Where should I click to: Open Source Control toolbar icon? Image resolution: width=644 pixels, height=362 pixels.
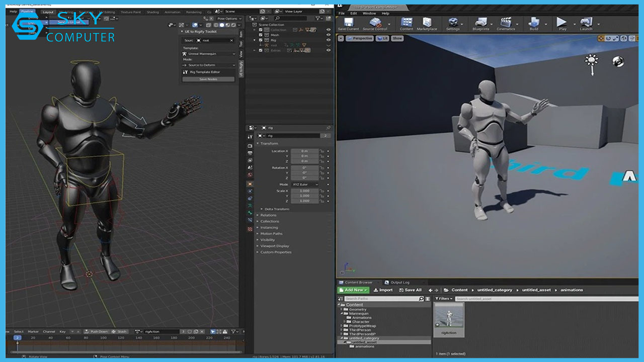(x=375, y=23)
